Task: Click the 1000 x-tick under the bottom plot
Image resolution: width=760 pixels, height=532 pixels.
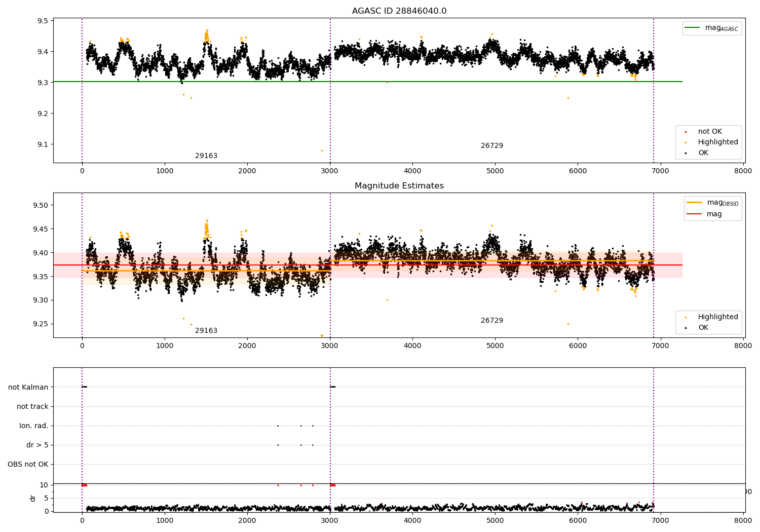Action: (165, 520)
